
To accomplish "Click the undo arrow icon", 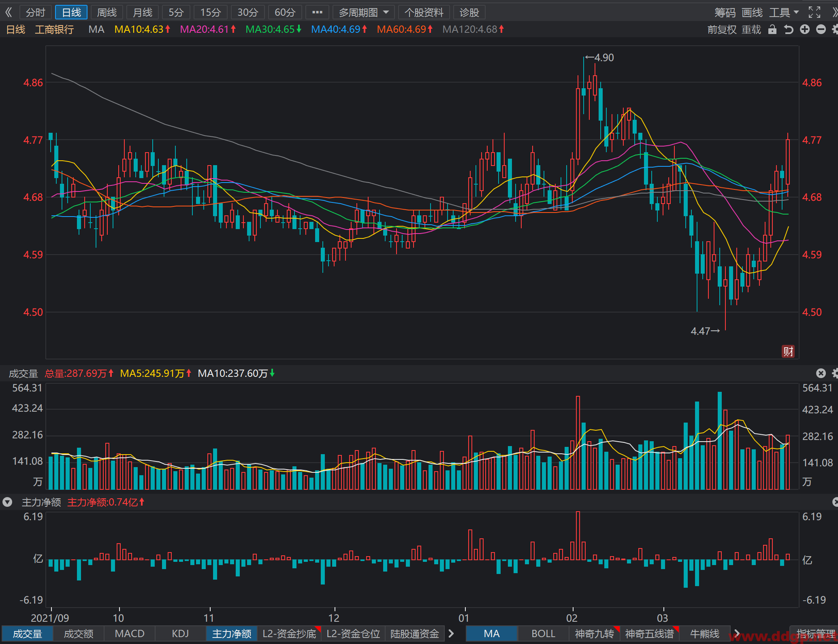I will pyautogui.click(x=788, y=30).
